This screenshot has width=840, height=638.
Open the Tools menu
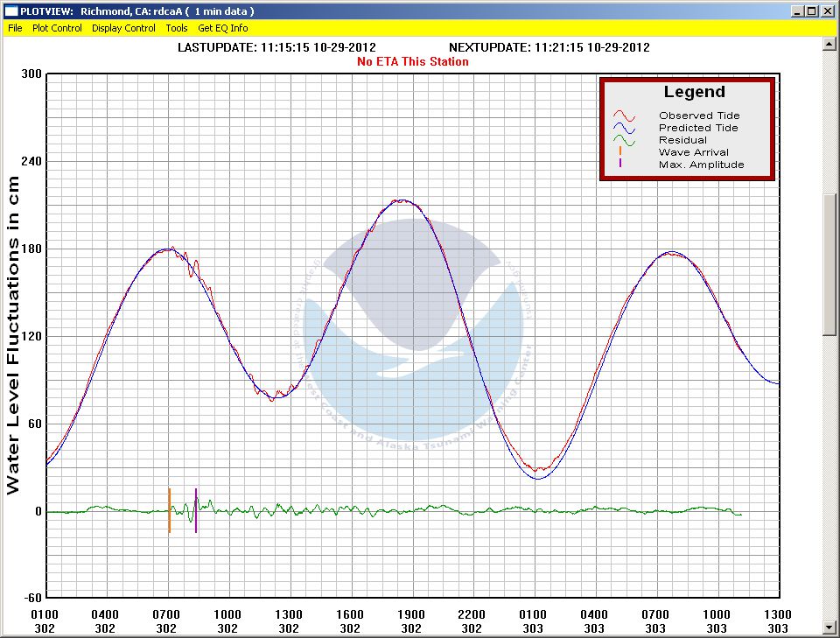[x=177, y=28]
